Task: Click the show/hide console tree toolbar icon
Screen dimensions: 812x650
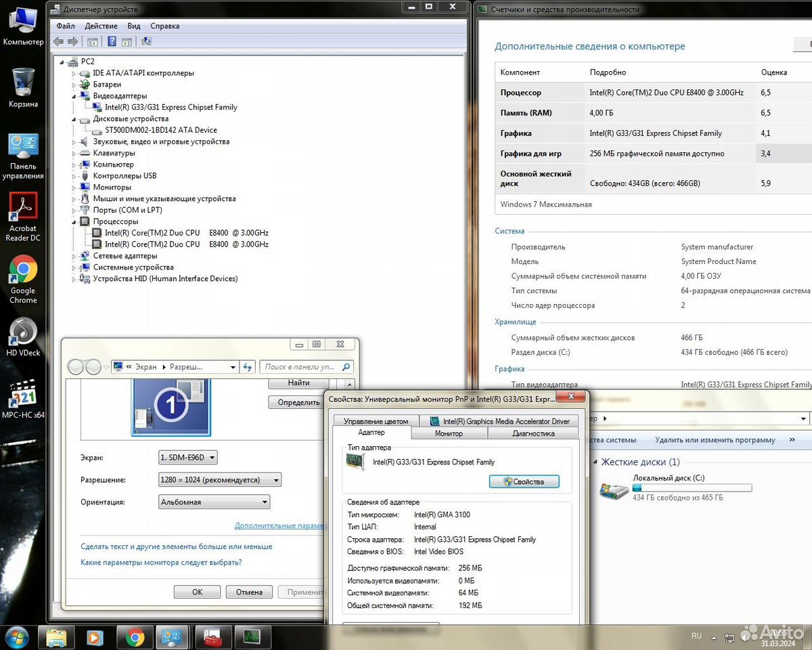Action: tap(93, 42)
